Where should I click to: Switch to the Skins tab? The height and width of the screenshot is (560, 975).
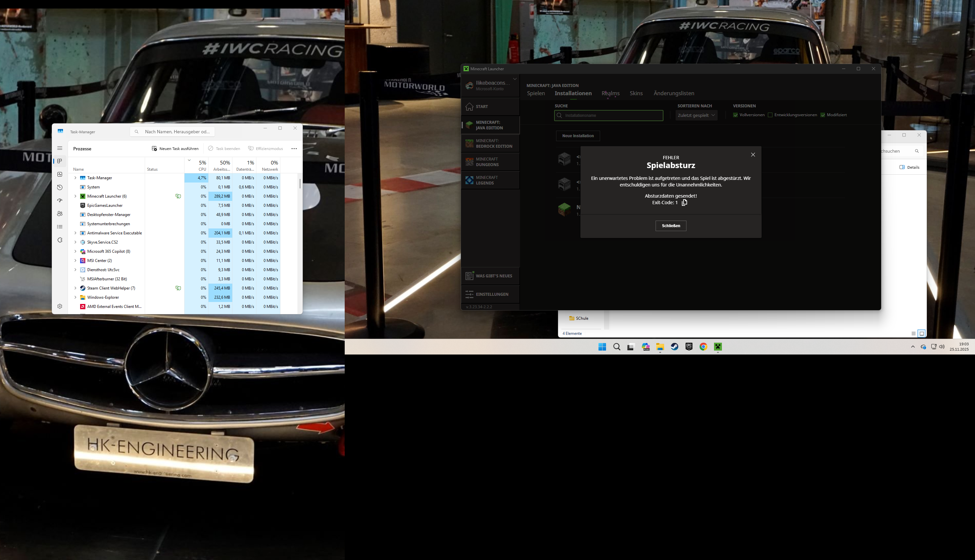(636, 94)
